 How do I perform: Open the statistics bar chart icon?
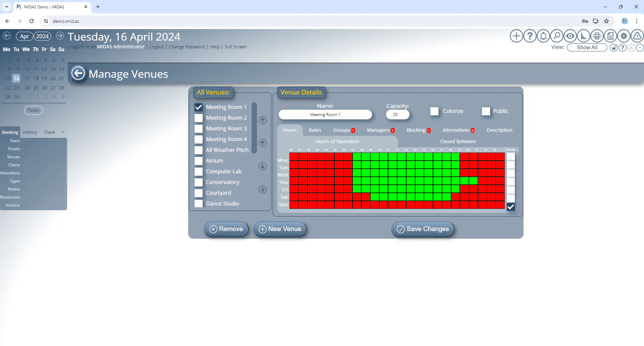(584, 36)
